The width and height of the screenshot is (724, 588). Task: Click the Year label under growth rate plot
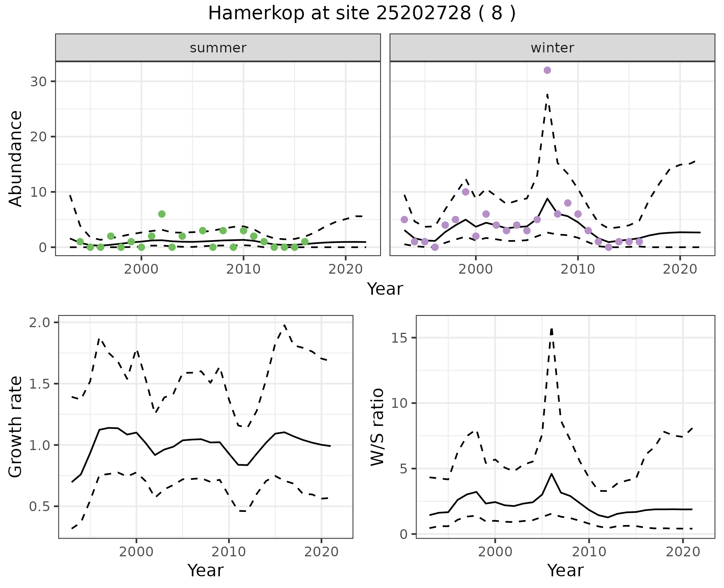206,570
